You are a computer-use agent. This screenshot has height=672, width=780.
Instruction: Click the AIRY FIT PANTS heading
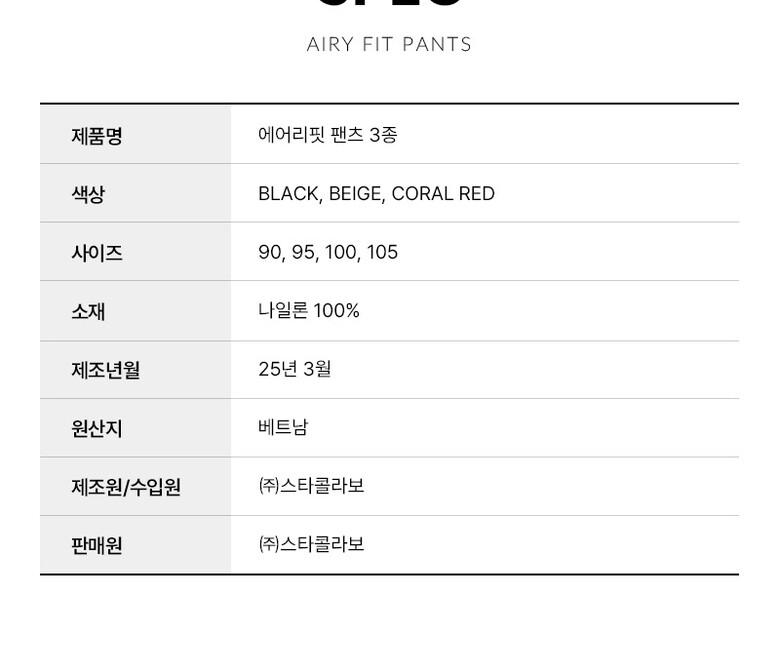tap(389, 44)
